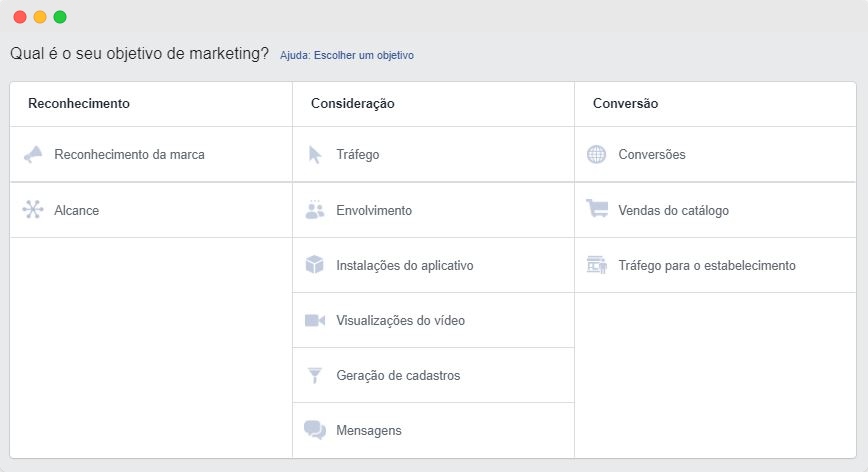Choose the people icon for Envolvimento
The height and width of the screenshot is (472, 868).
[314, 210]
